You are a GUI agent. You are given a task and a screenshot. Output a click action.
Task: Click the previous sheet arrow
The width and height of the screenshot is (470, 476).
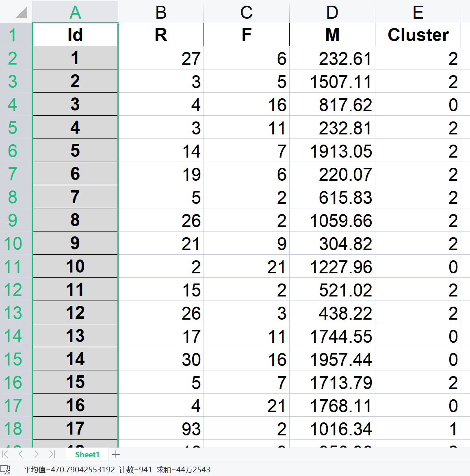pos(21,454)
